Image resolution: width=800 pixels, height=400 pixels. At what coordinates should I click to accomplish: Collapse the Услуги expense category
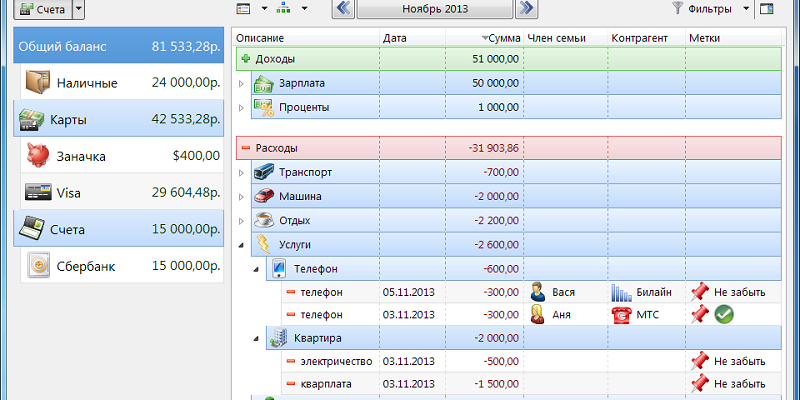coord(241,244)
